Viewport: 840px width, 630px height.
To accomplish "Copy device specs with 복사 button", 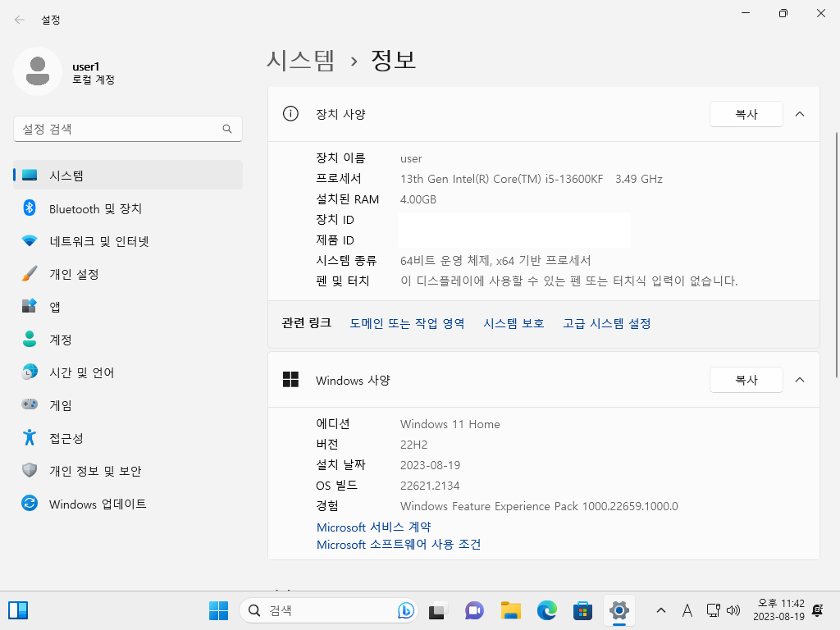I will coord(746,114).
